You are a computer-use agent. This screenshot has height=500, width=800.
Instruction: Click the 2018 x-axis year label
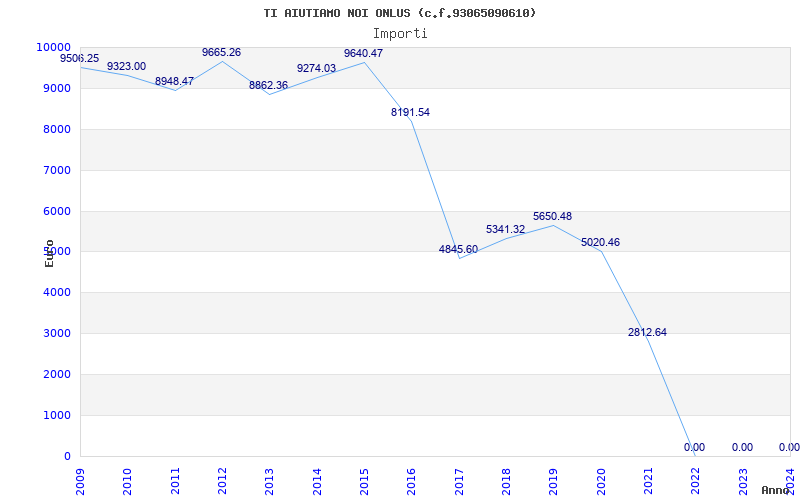tap(506, 482)
